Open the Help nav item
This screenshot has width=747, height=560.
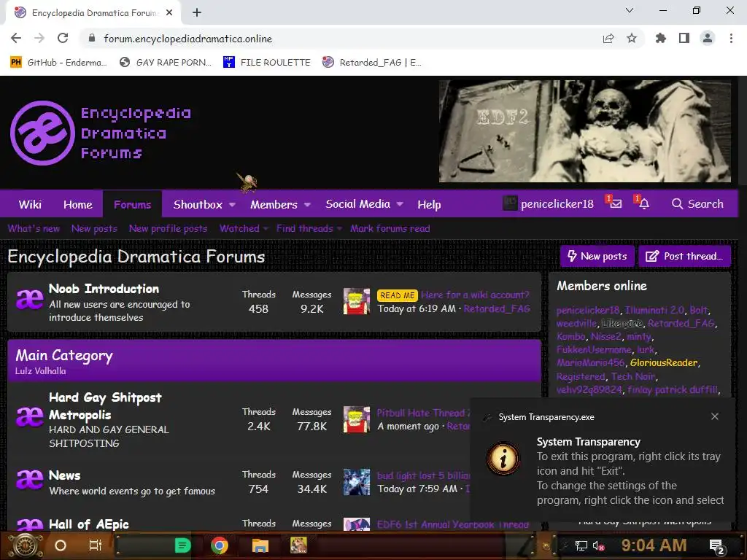pyautogui.click(x=429, y=204)
